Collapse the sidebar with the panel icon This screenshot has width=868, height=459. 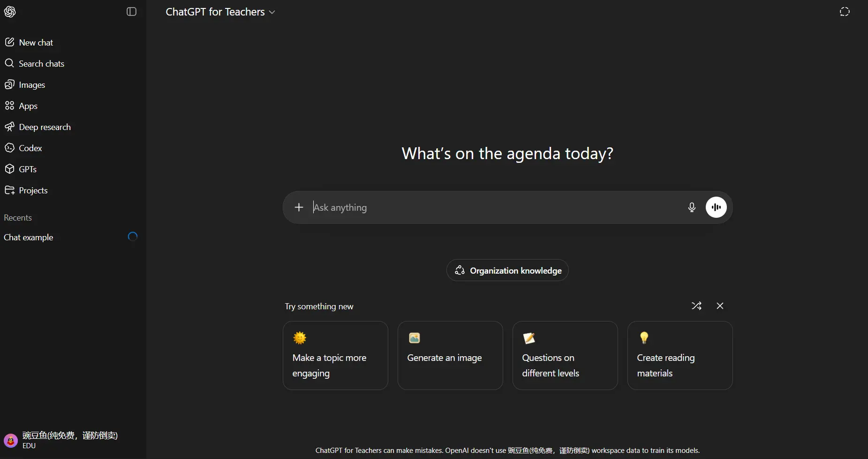(x=131, y=12)
